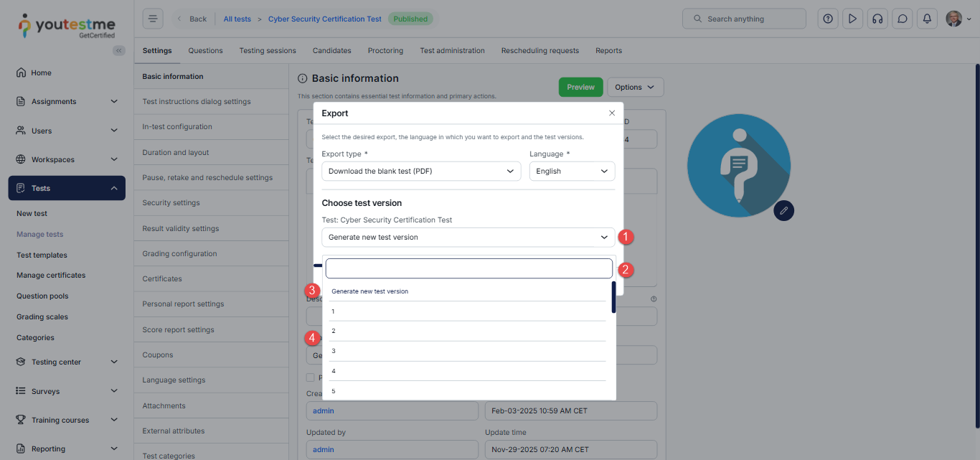Viewport: 980px width, 460px height.
Task: Open the Language dropdown
Action: click(572, 171)
